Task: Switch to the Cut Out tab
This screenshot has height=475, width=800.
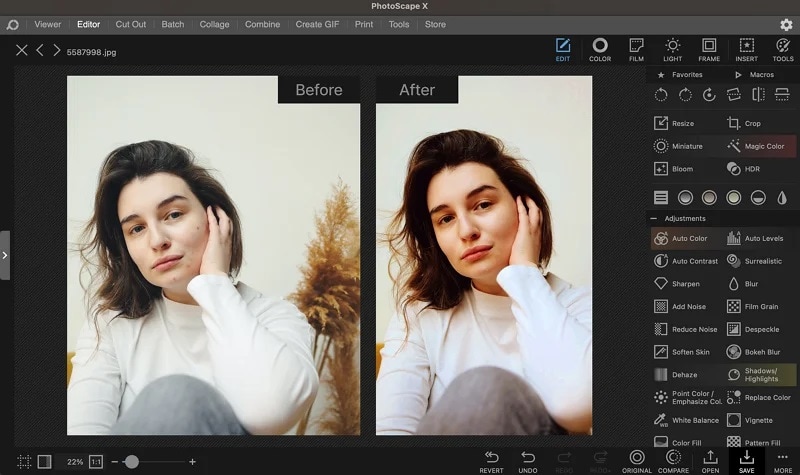Action: tap(131, 24)
